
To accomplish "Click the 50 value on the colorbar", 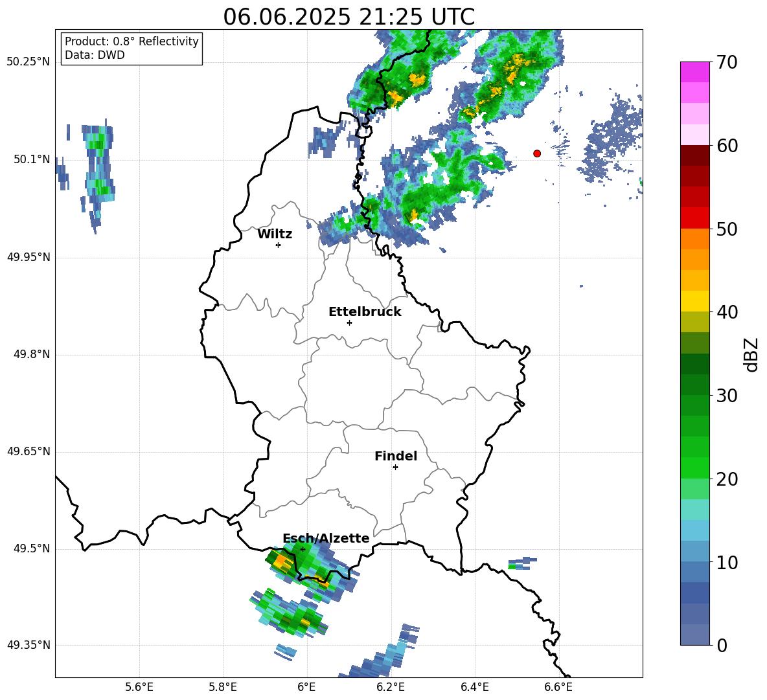I will (727, 229).
